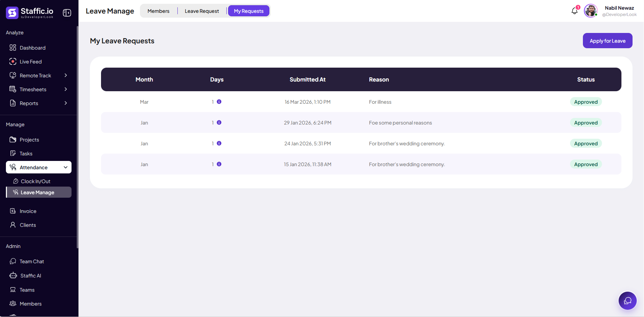
Task: Click the info icon in the 15 Jan 2026 row
Action: pyautogui.click(x=219, y=164)
